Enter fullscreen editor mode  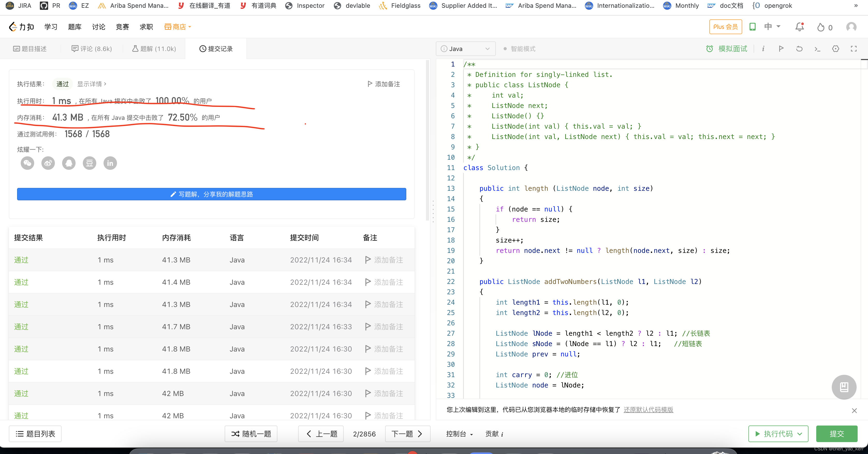(x=854, y=49)
